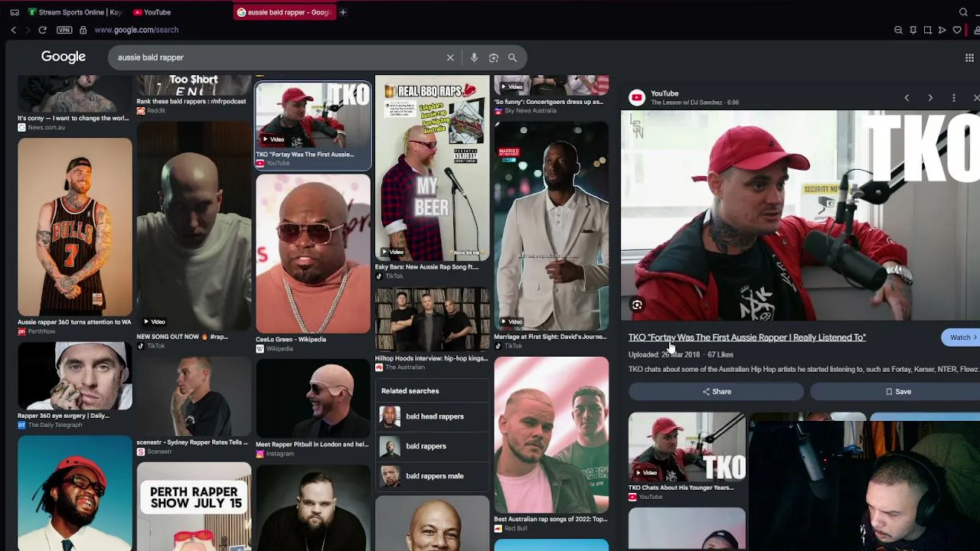The width and height of the screenshot is (980, 551).
Task: Select the aussie bald rapper Google tab
Action: 284,12
